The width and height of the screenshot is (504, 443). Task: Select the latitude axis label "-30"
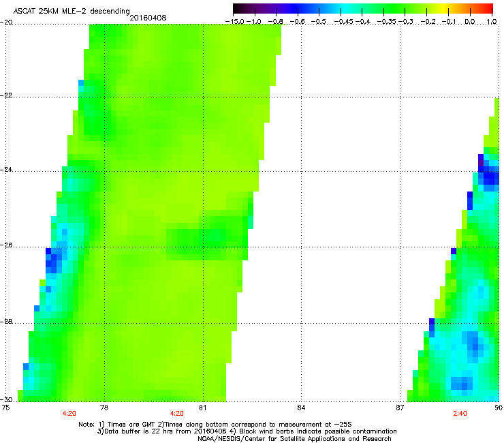(5, 400)
